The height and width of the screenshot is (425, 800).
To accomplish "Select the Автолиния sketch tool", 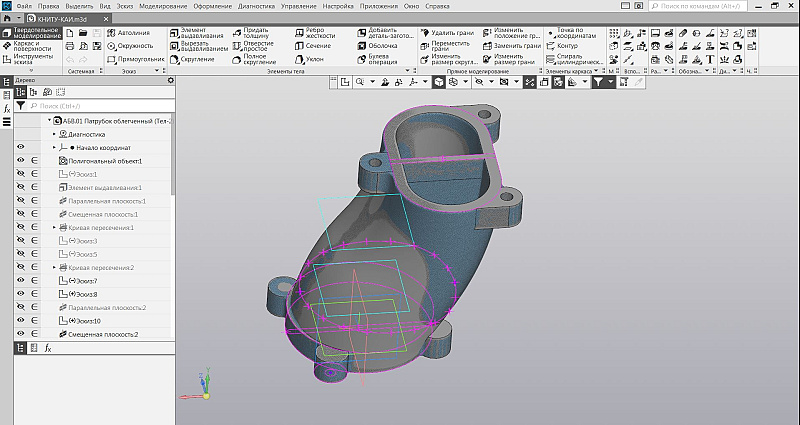I will coord(127,33).
